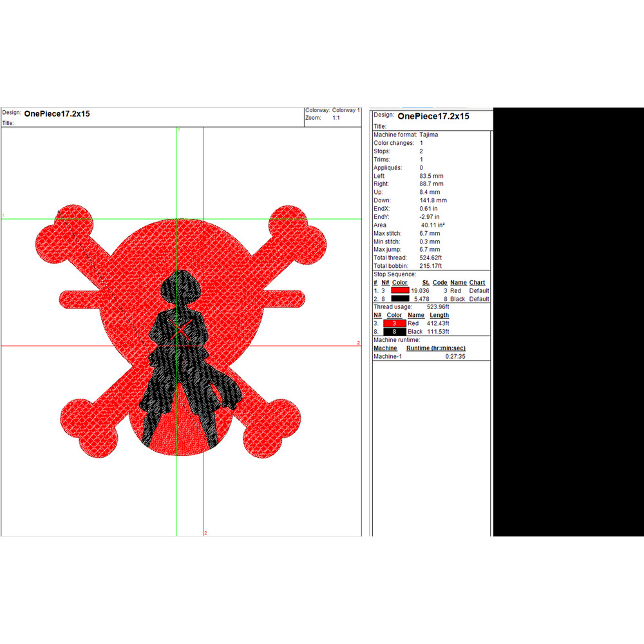The height and width of the screenshot is (644, 644).
Task: Click the Machine column header under Machine runtime
Action: 385,348
